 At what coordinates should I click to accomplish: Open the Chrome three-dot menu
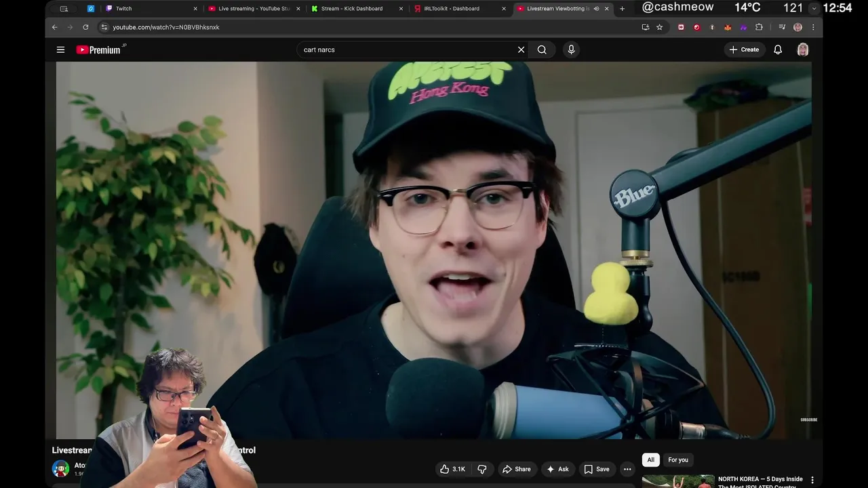click(x=813, y=27)
